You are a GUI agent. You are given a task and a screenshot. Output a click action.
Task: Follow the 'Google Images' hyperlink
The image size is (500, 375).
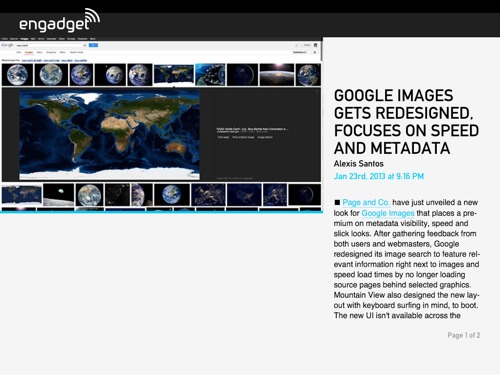click(388, 213)
